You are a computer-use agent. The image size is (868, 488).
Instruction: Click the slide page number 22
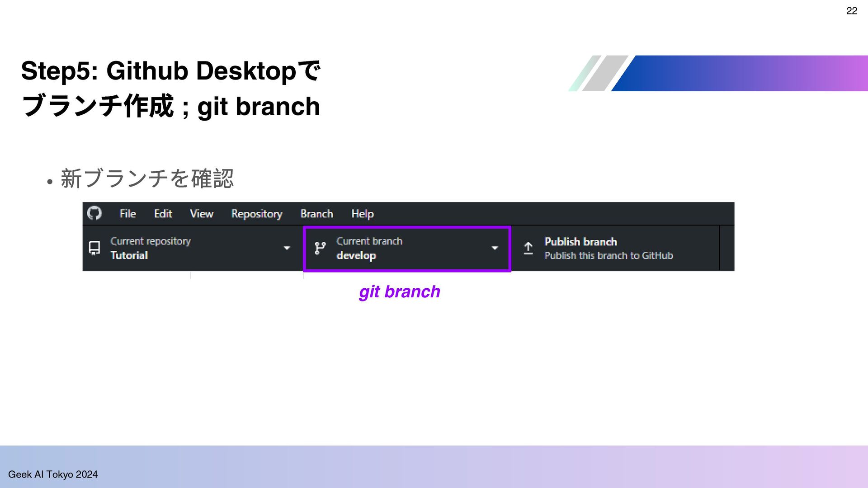tap(852, 11)
